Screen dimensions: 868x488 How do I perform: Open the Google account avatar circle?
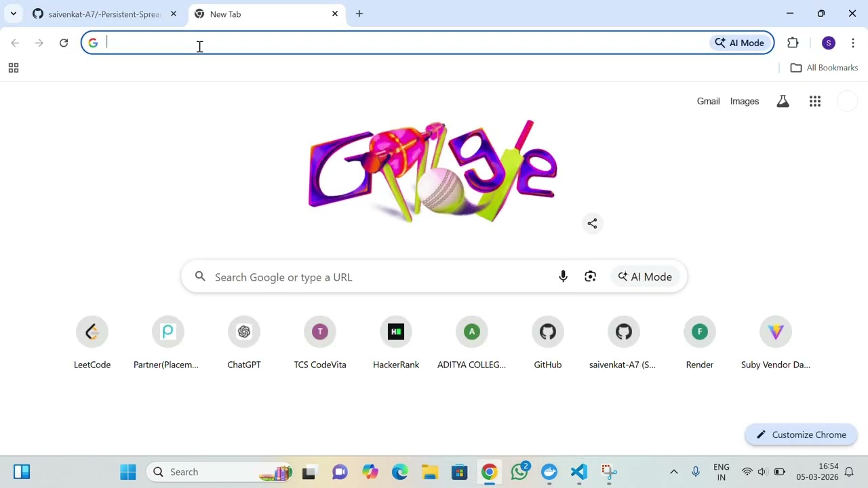[847, 101]
